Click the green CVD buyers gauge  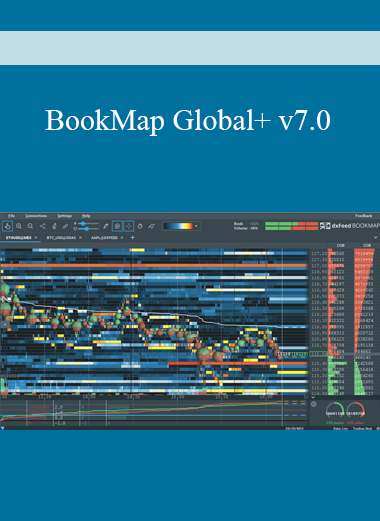(335, 410)
